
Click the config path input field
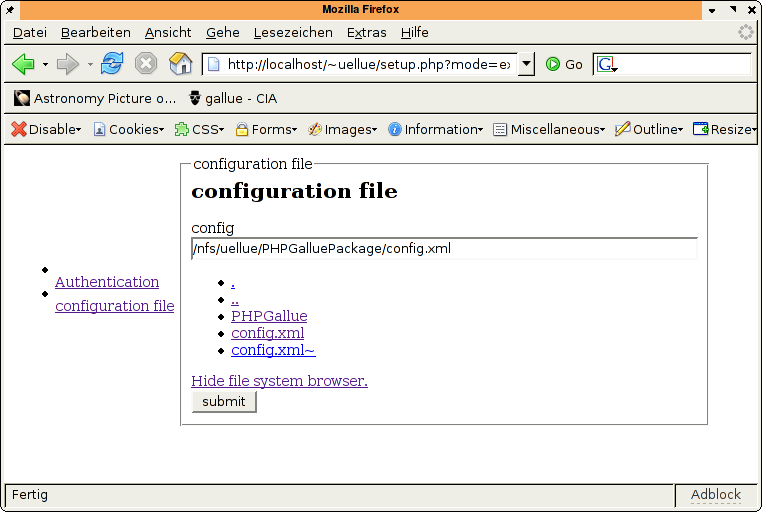tap(443, 248)
